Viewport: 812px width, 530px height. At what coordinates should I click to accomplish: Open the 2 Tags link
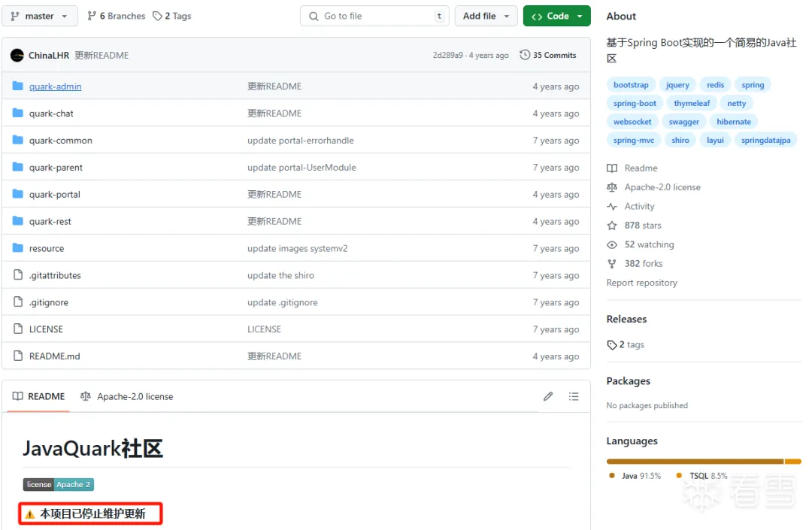coord(172,16)
